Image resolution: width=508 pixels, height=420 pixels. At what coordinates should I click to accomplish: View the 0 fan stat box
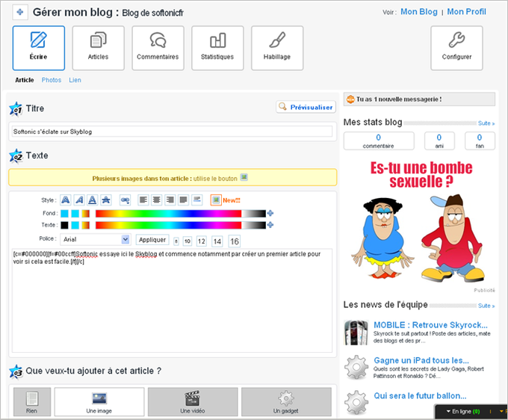pyautogui.click(x=480, y=141)
